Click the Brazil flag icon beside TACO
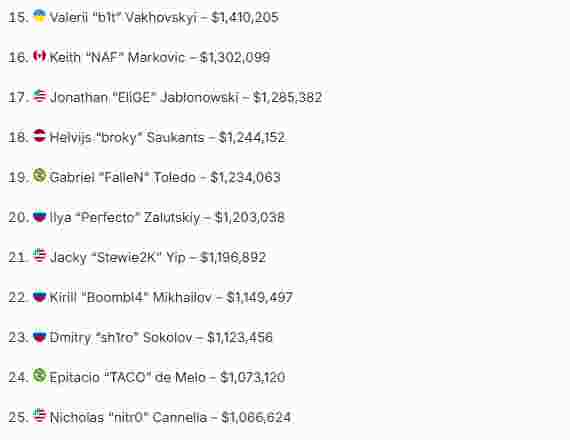This screenshot has height=440, width=570. [39, 376]
